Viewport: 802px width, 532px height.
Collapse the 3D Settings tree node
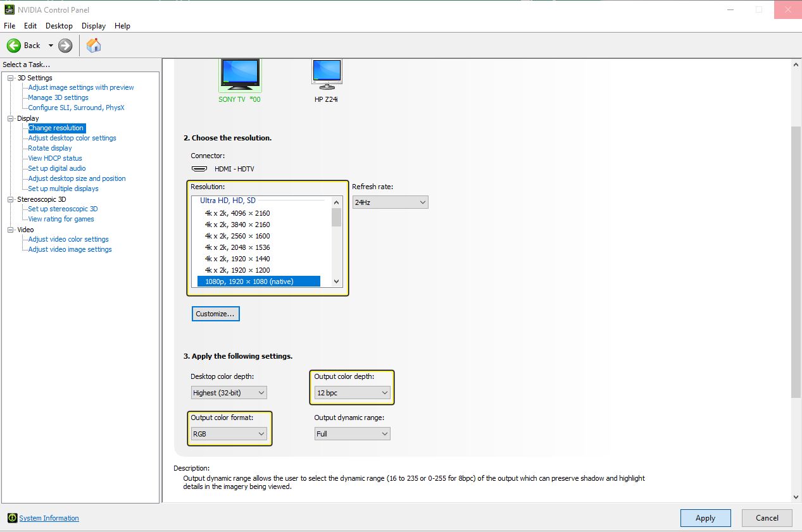[11, 78]
